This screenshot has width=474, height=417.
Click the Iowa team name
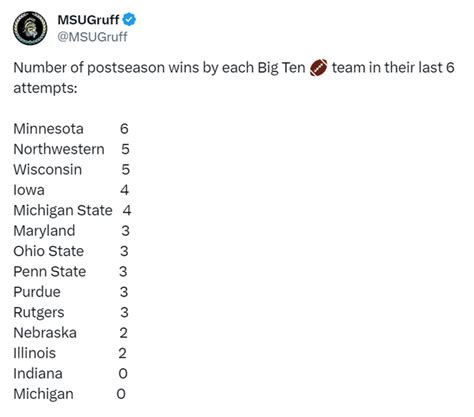pos(29,190)
